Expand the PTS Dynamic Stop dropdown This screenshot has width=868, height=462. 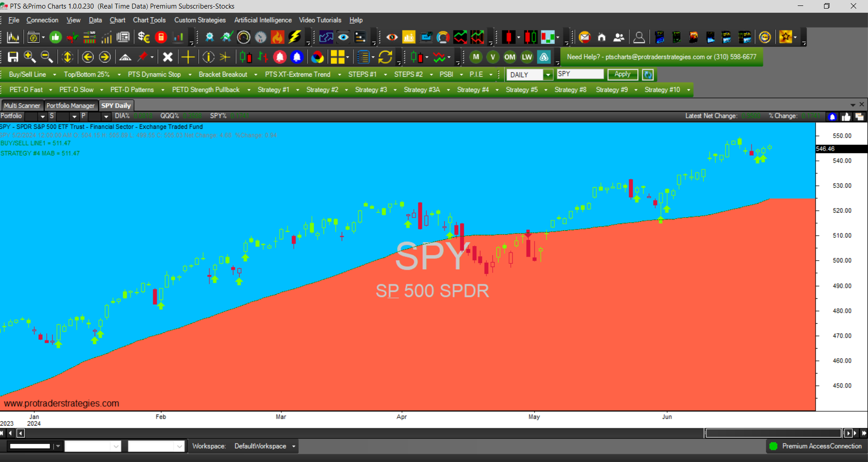(x=189, y=75)
